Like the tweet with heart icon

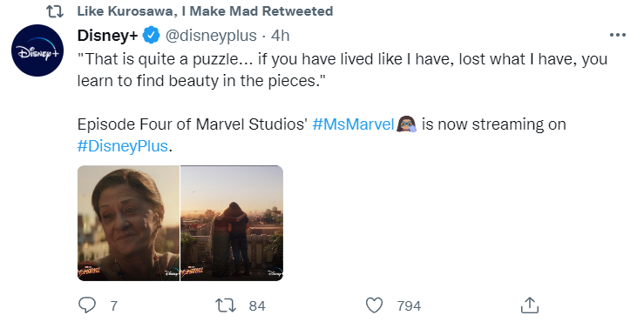tap(374, 305)
